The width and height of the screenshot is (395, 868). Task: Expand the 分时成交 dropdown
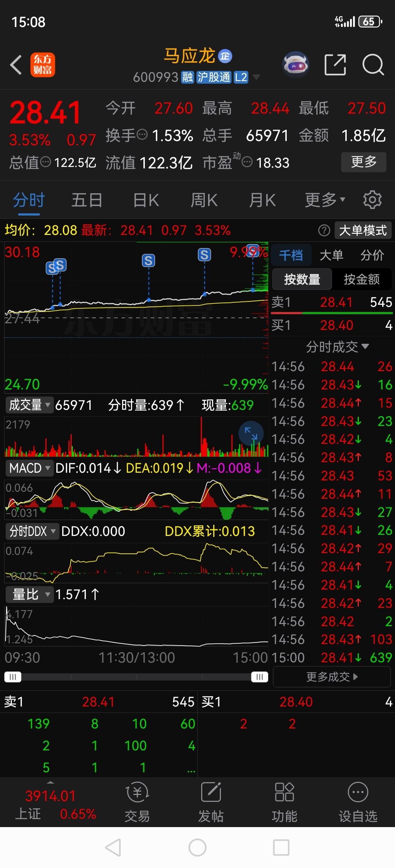click(x=337, y=347)
